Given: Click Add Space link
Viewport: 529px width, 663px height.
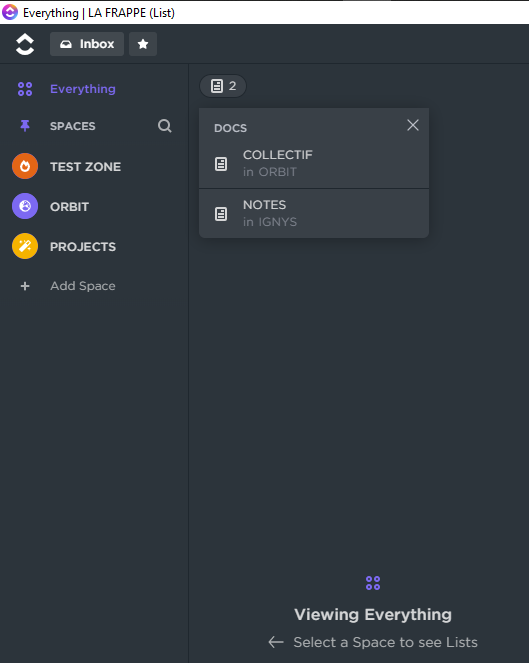Looking at the screenshot, I should 82,286.
